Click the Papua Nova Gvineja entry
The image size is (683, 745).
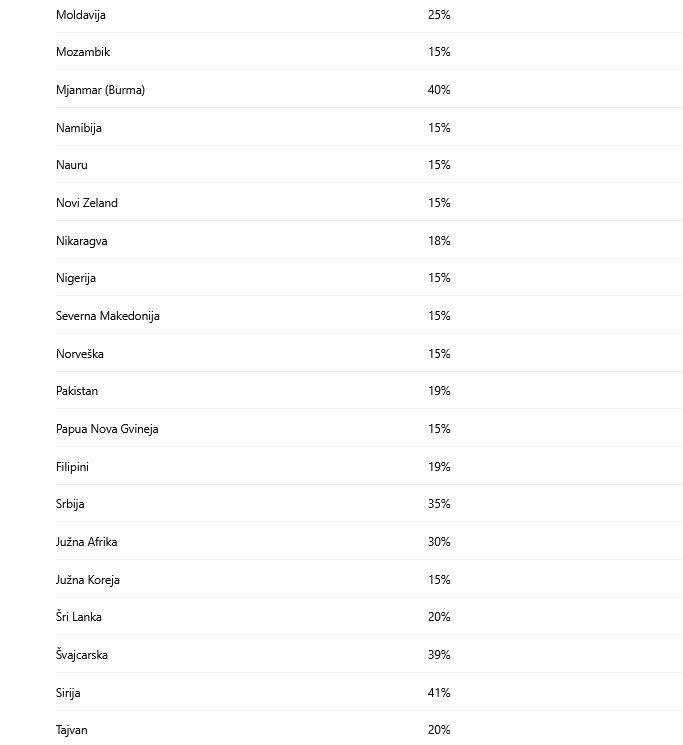tap(107, 429)
